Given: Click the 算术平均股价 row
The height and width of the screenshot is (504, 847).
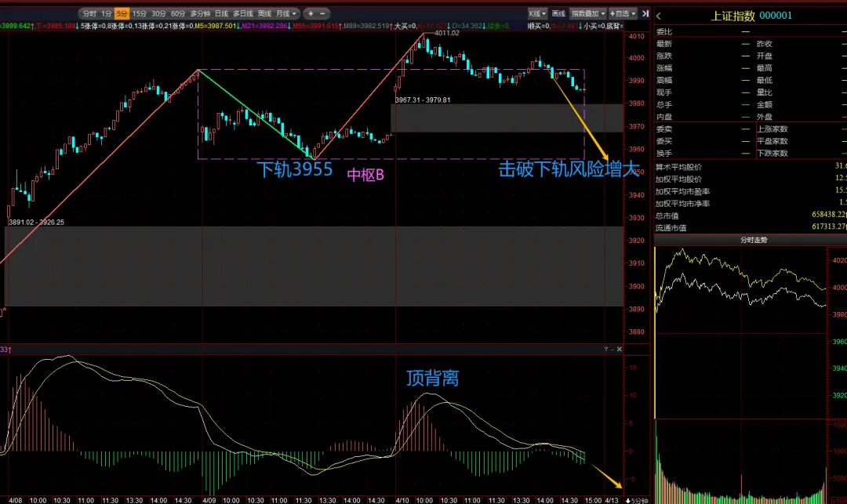Looking at the screenshot, I should pyautogui.click(x=751, y=167).
